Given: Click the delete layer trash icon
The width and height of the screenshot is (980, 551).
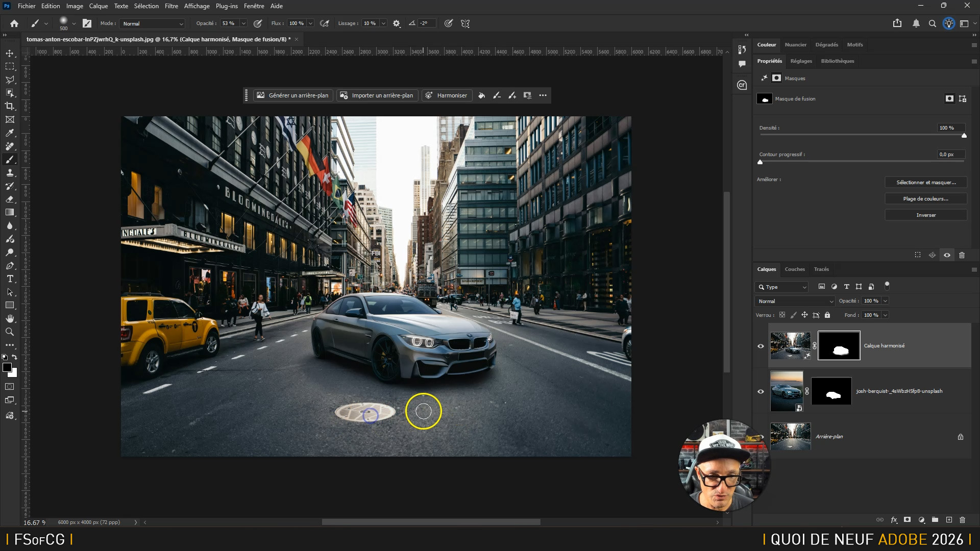Looking at the screenshot, I should pos(962,520).
